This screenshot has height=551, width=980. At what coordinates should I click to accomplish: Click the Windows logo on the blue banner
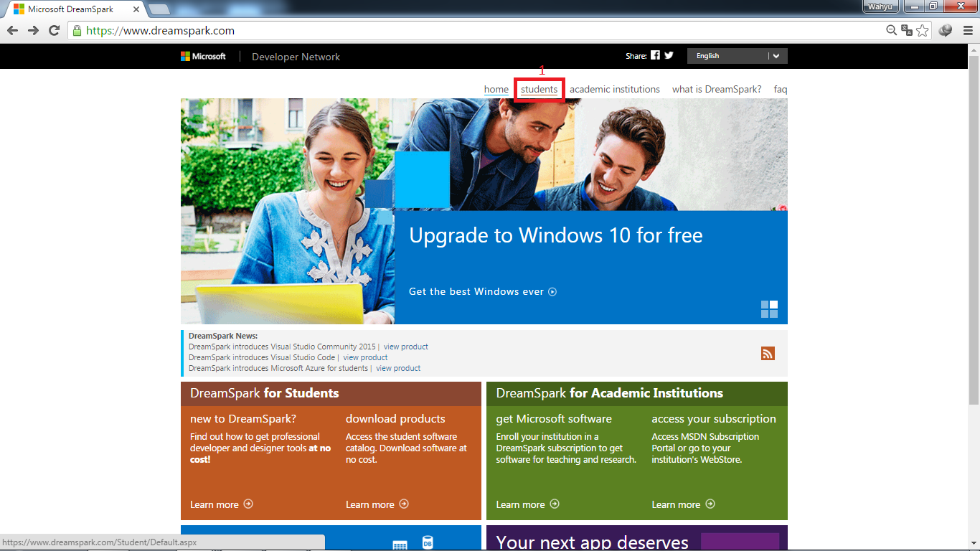coord(769,309)
